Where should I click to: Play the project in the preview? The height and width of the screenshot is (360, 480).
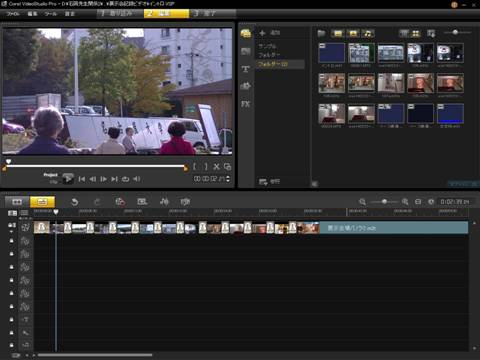[68, 179]
